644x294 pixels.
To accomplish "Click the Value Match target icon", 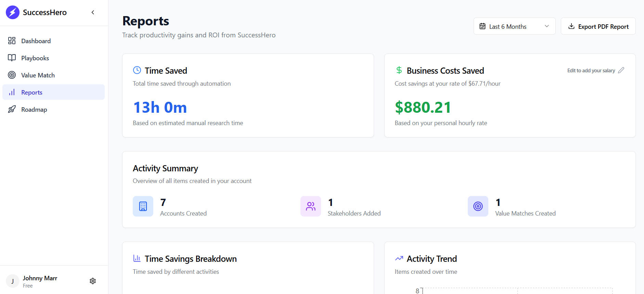I will click(12, 75).
